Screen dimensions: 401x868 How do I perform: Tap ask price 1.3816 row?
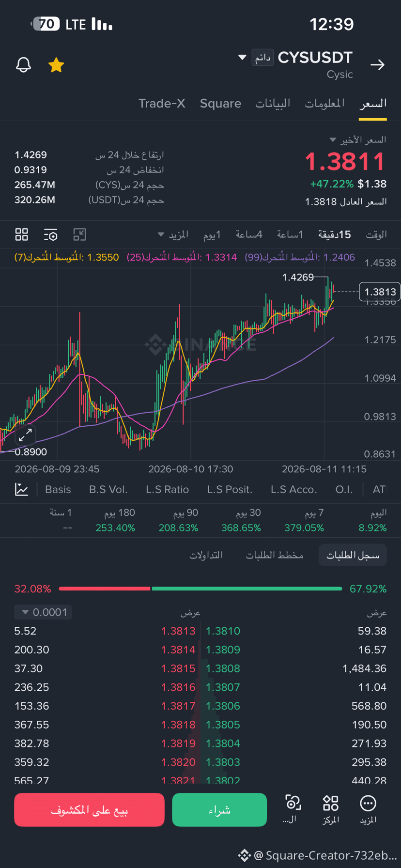178,687
